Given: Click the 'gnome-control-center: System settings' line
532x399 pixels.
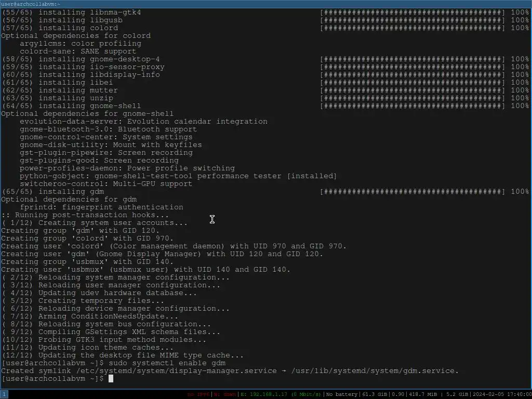Looking at the screenshot, I should (x=106, y=137).
